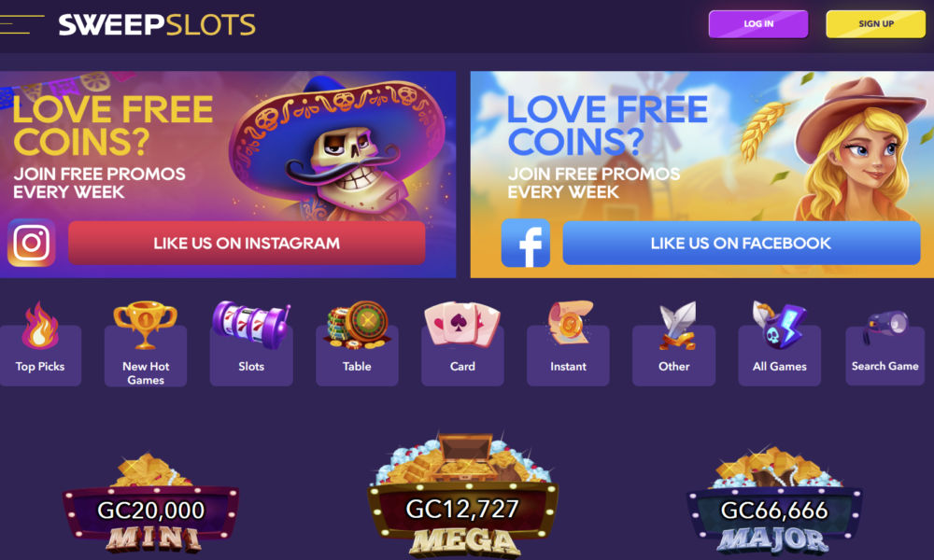Click Like Us On Instagram button
The height and width of the screenshot is (560, 934).
(x=247, y=243)
